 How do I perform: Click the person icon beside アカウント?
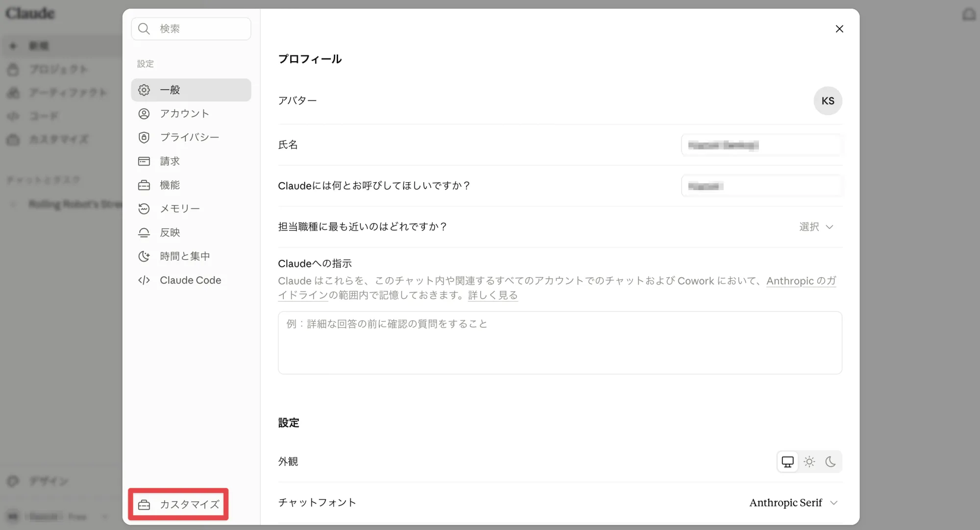coord(144,114)
